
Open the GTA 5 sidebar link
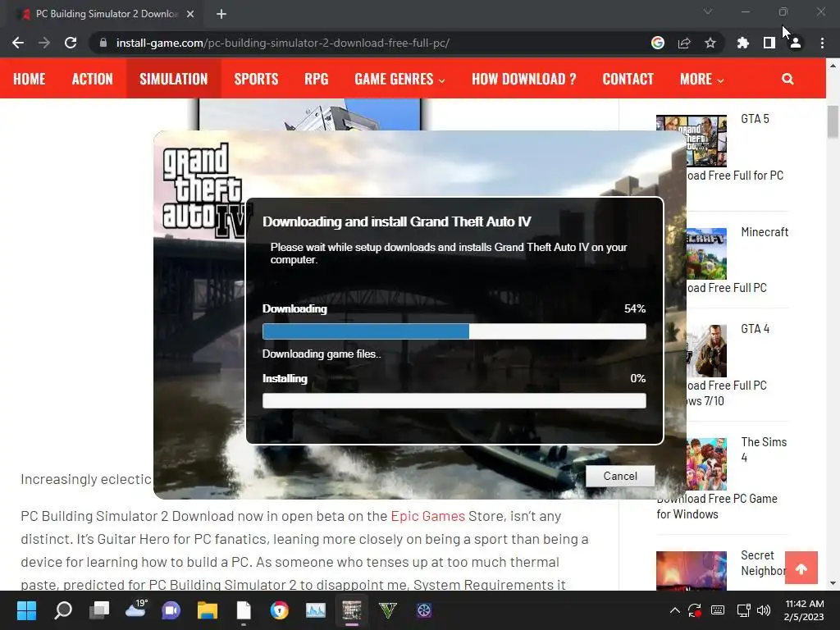tap(755, 118)
